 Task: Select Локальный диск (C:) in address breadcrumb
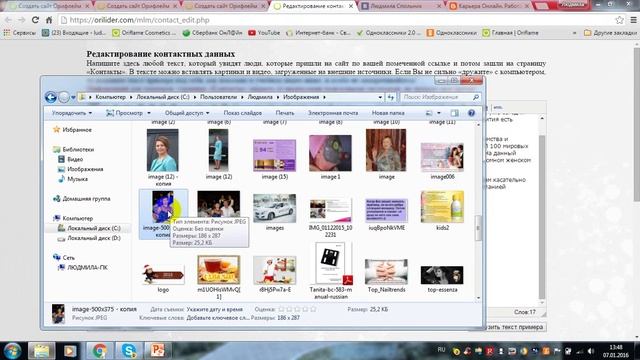tap(163, 97)
